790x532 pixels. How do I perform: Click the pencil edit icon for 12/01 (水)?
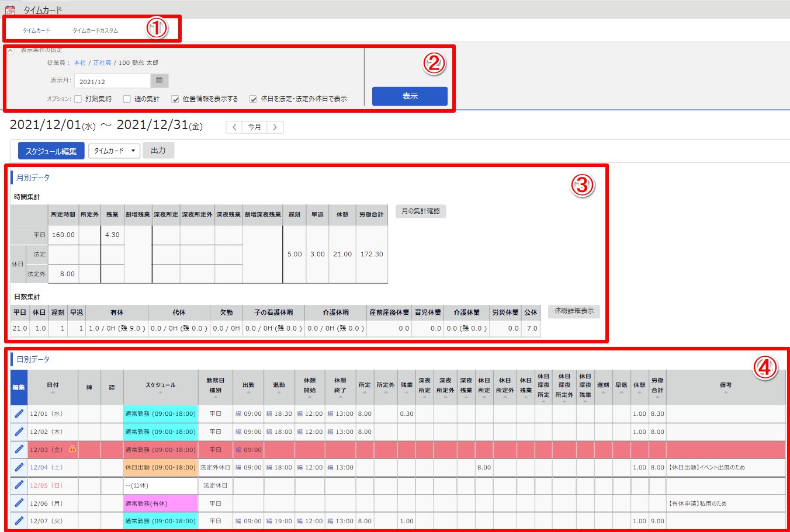point(19,413)
